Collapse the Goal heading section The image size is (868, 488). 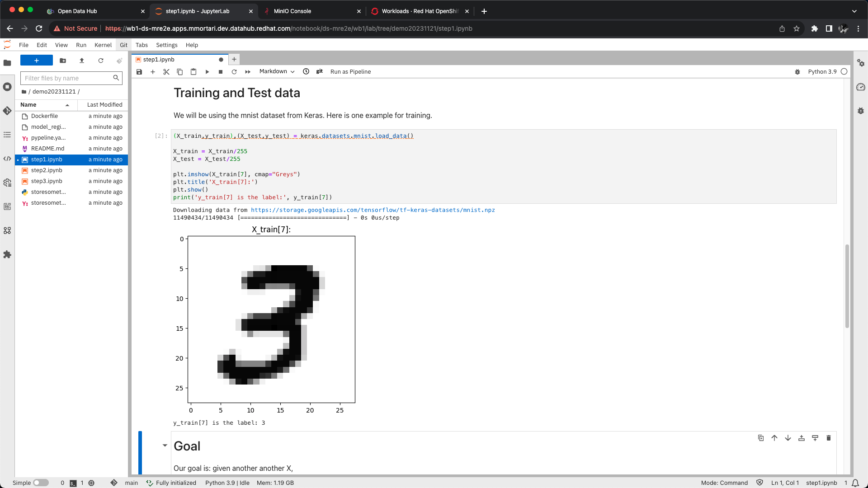coord(165,446)
